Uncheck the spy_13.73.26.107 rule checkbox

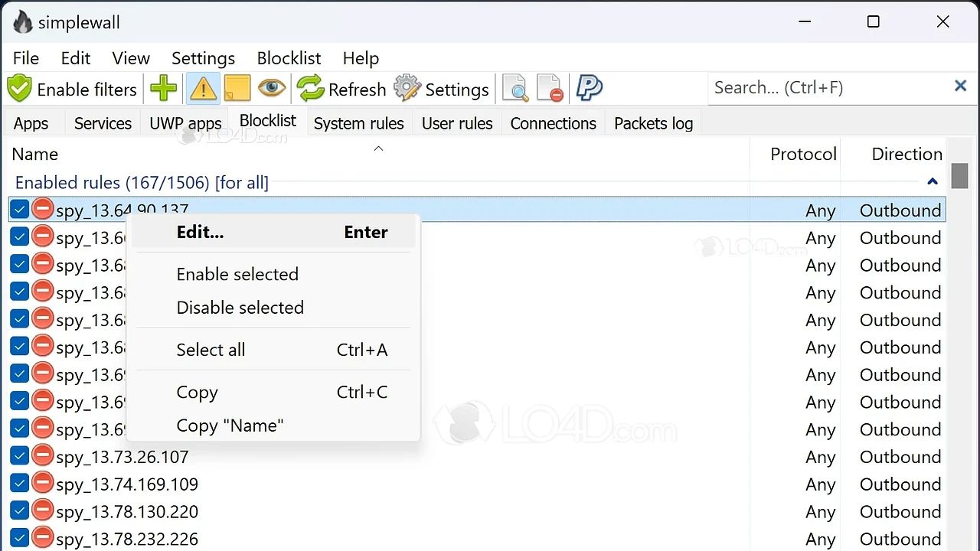pos(19,455)
